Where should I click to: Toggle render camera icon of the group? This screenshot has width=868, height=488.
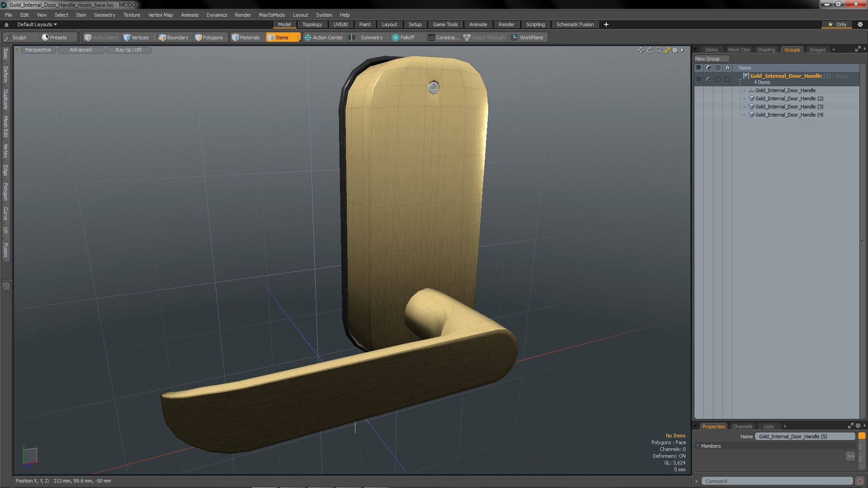point(708,79)
